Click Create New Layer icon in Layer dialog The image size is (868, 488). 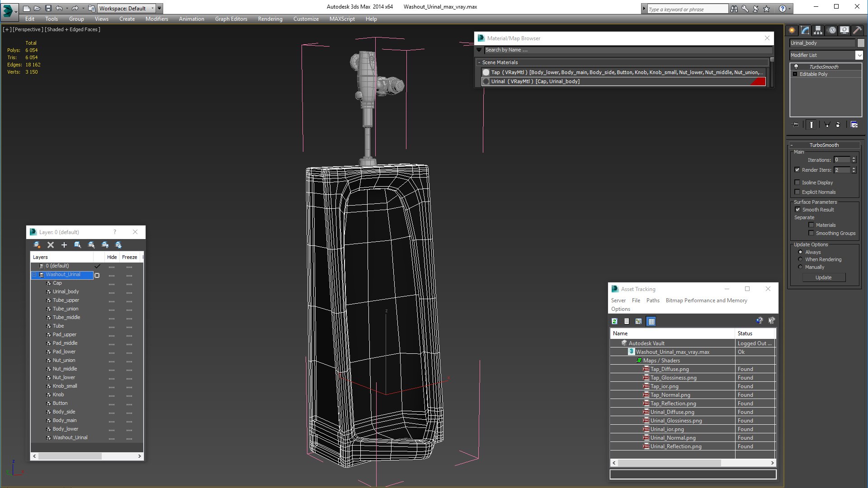pyautogui.click(x=37, y=245)
